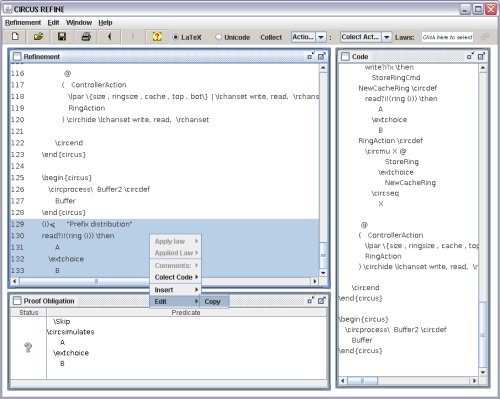This screenshot has height=399, width=500.
Task: Click line 119 RingAction text
Action: click(x=87, y=108)
